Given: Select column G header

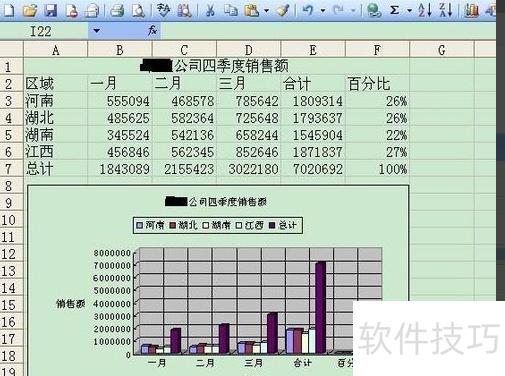Looking at the screenshot, I should tap(442, 50).
